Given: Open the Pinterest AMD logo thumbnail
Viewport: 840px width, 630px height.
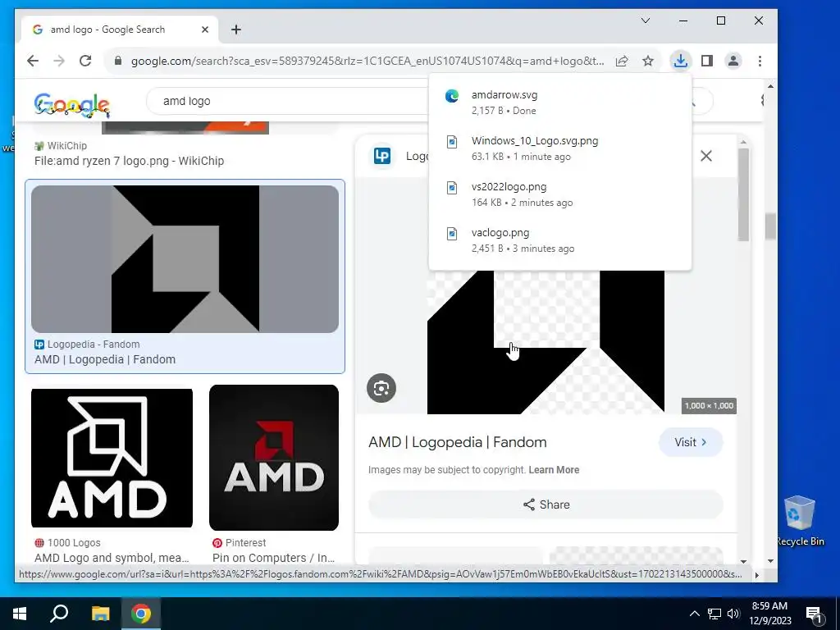Looking at the screenshot, I should click(274, 458).
